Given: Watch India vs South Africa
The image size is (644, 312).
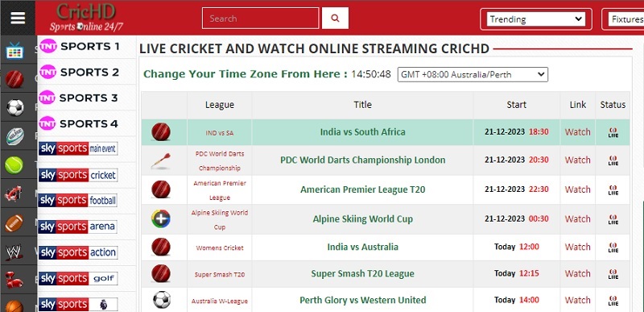Looking at the screenshot, I should click(577, 132).
